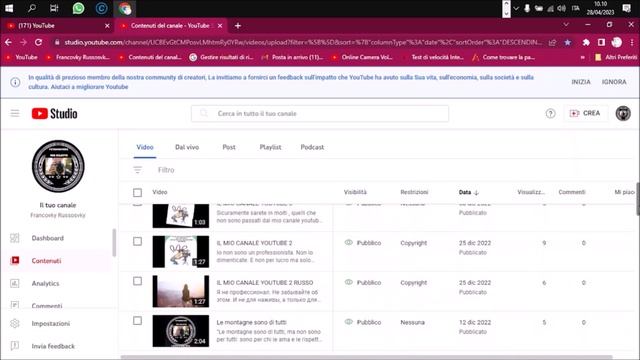The image size is (640, 360).
Task: Click INIZIA in the feedback banner
Action: coord(581,82)
